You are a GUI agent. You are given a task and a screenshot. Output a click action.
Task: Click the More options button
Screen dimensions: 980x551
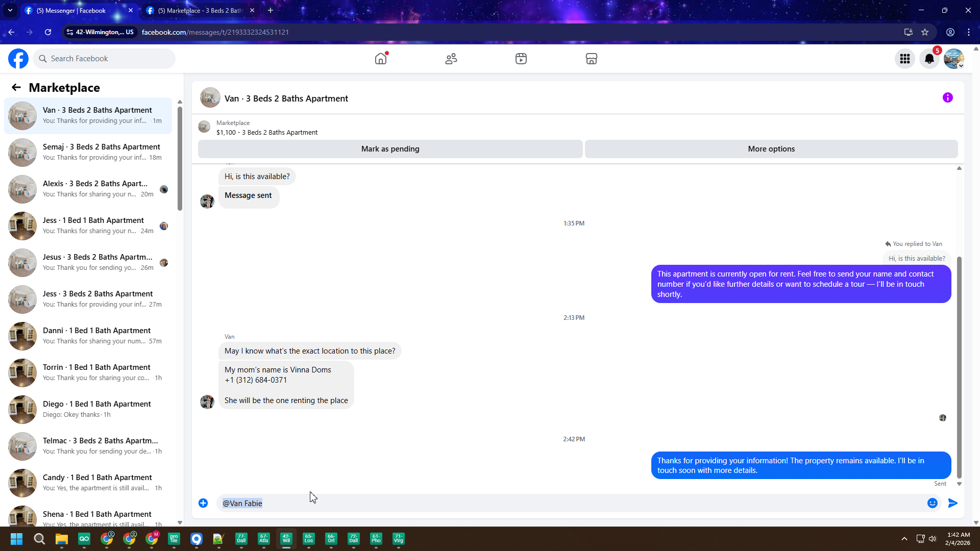[x=771, y=149]
